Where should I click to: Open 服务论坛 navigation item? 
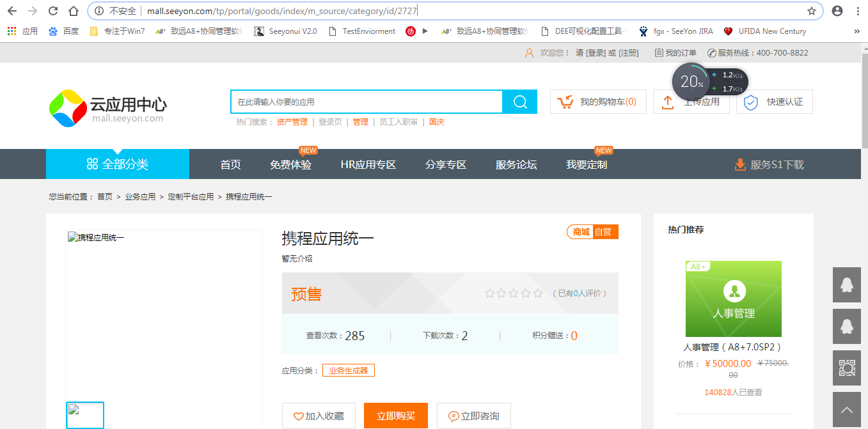[x=516, y=165]
